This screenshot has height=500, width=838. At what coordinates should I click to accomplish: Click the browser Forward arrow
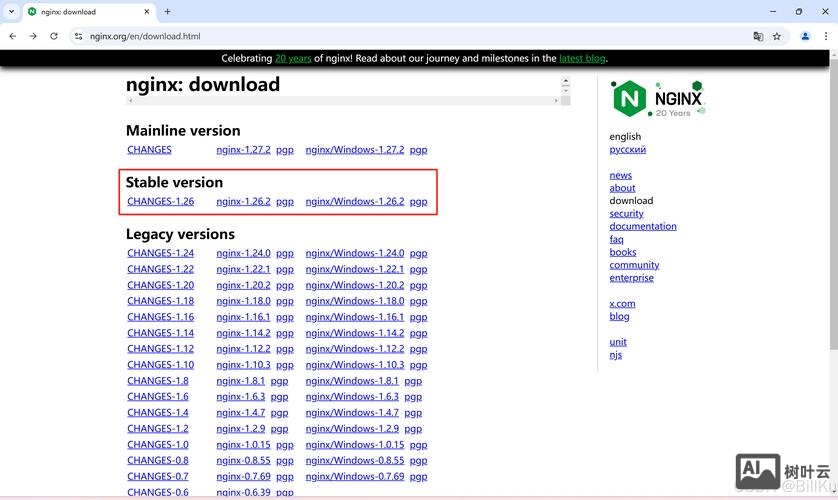click(33, 36)
